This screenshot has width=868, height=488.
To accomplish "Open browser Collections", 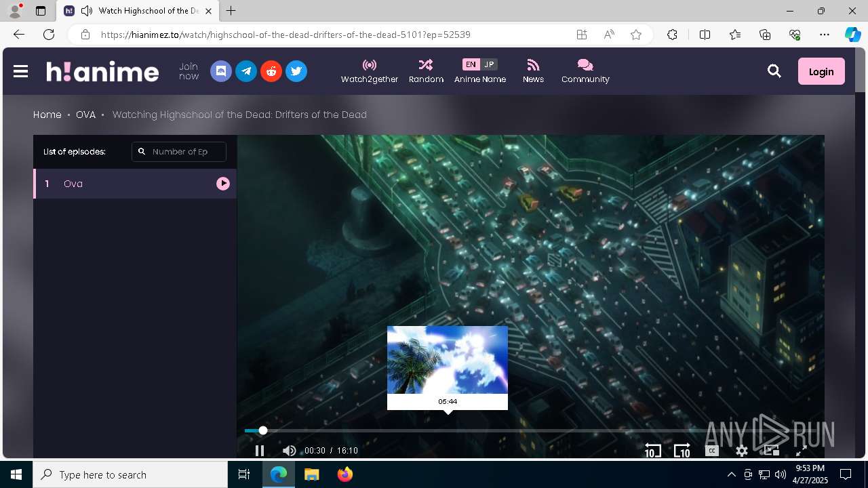I will tap(765, 35).
